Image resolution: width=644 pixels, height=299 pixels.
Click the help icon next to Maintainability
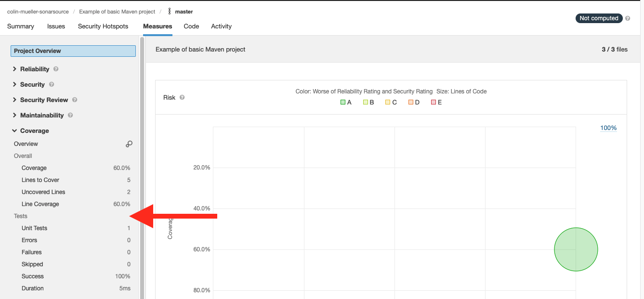point(70,115)
